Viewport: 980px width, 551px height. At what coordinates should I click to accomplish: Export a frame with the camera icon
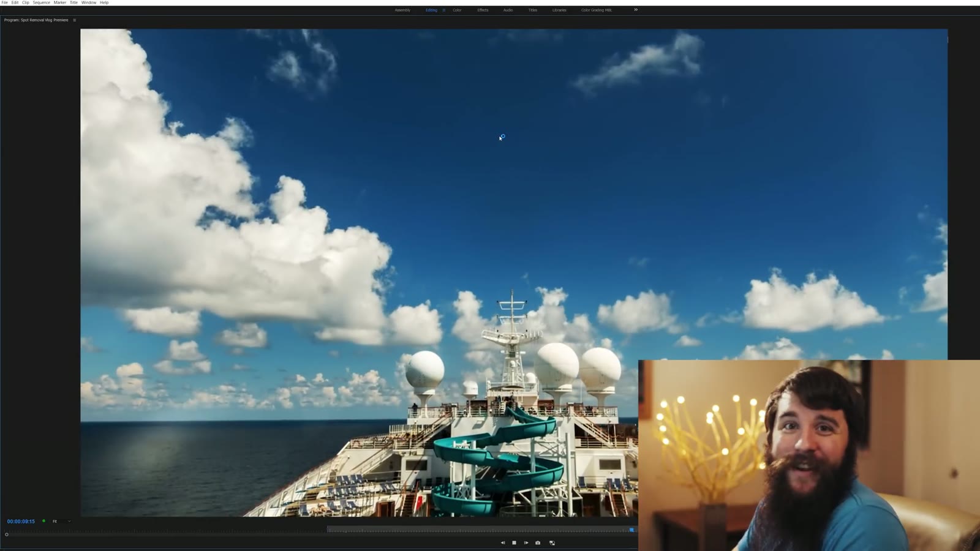pyautogui.click(x=538, y=542)
